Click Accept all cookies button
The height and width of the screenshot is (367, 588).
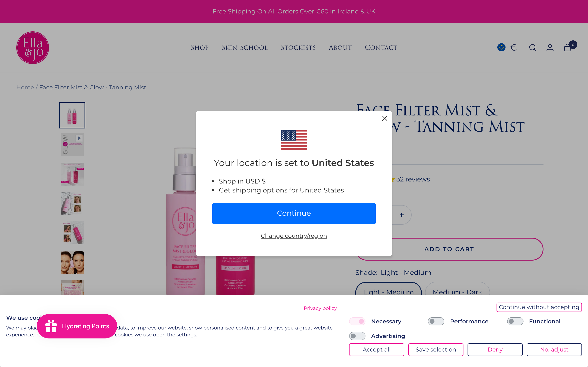[377, 349]
